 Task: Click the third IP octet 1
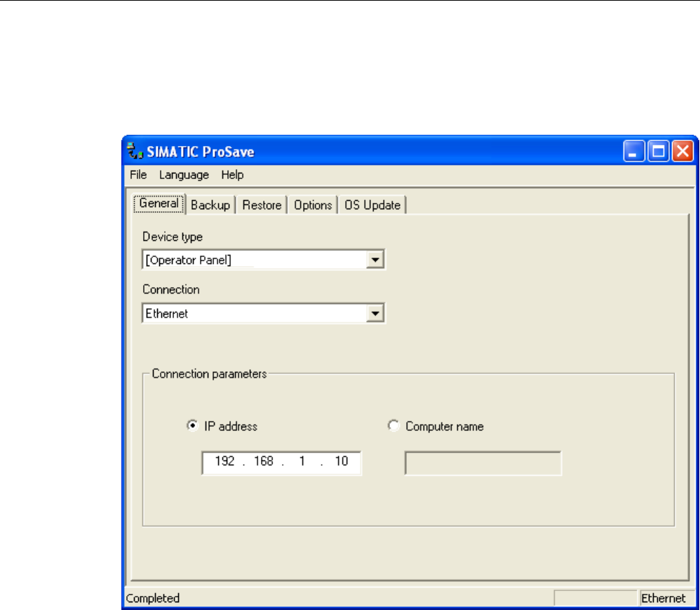pos(302,461)
